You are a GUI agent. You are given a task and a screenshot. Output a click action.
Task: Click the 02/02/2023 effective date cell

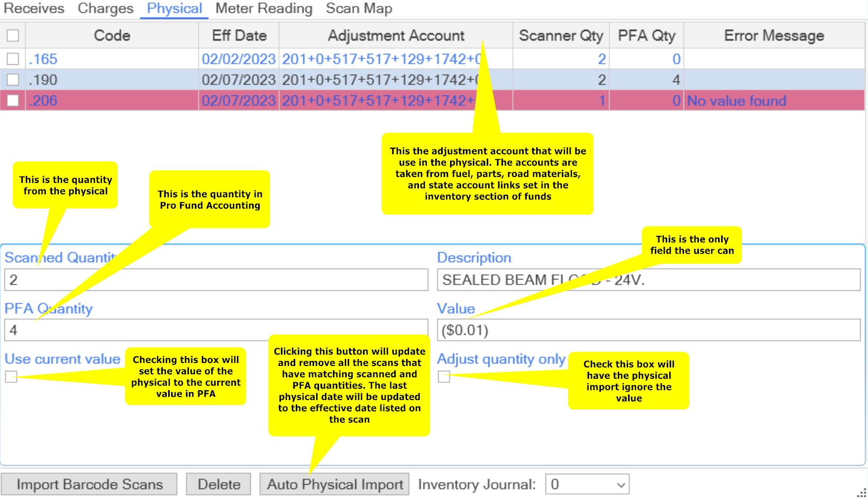pyautogui.click(x=239, y=59)
